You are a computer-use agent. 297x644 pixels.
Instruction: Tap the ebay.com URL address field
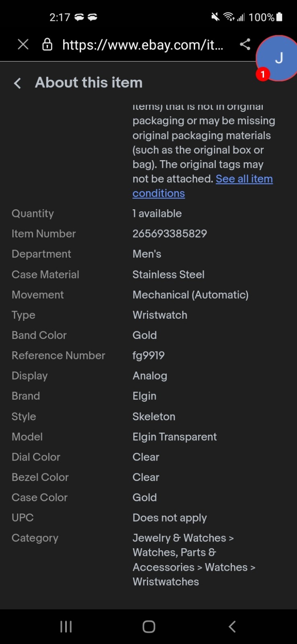point(143,45)
